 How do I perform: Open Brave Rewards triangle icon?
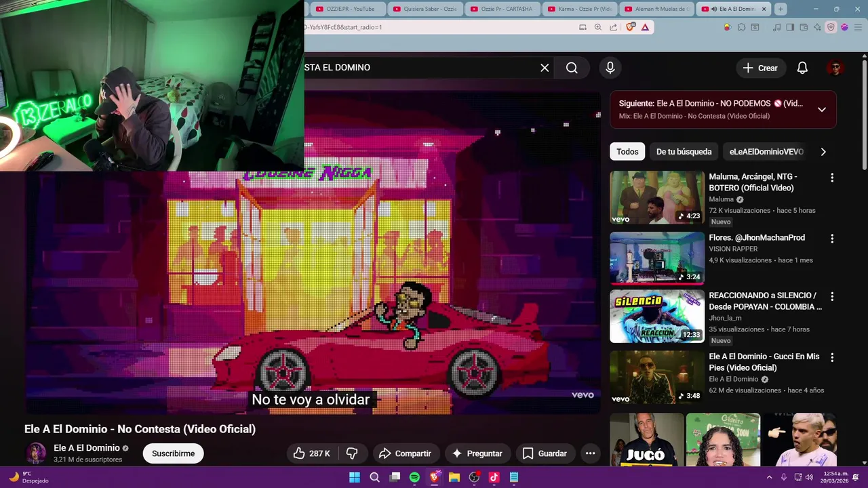[x=645, y=27]
